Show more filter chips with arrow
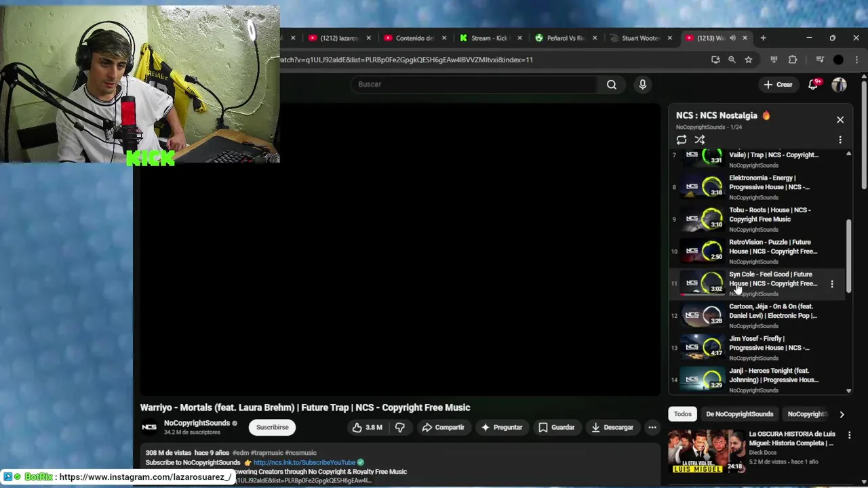The width and height of the screenshot is (868, 488). point(842,414)
